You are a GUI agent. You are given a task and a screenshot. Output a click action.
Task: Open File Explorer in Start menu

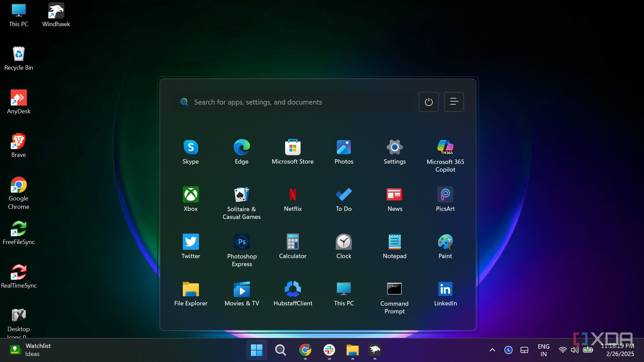point(191,294)
